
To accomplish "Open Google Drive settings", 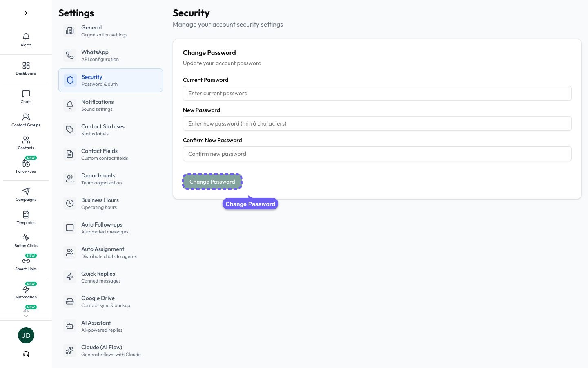I will (111, 302).
